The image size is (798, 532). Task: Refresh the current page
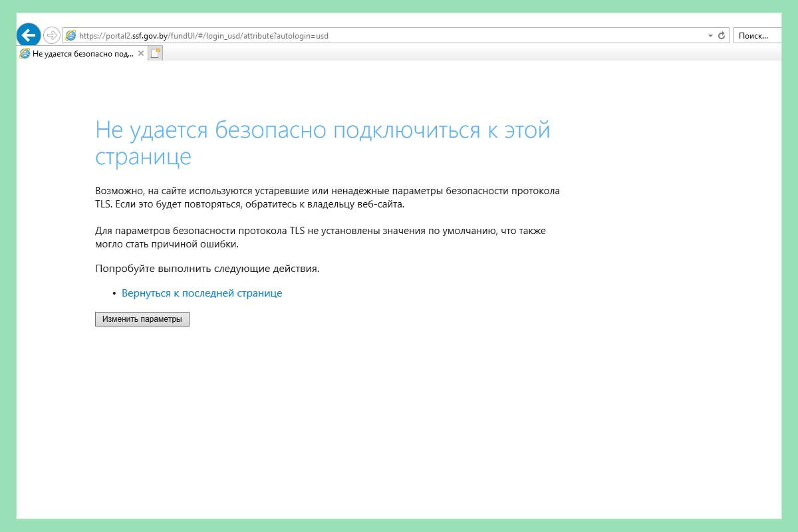722,36
